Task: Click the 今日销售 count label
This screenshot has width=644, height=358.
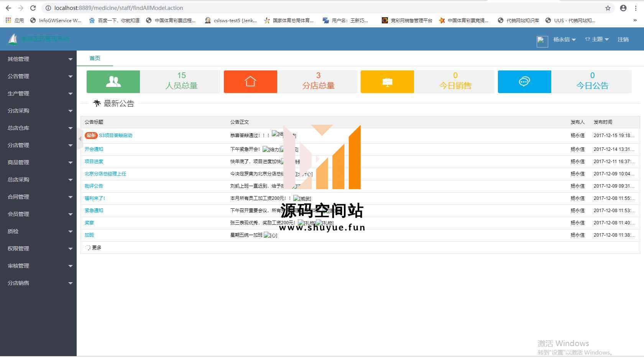Action: point(455,86)
